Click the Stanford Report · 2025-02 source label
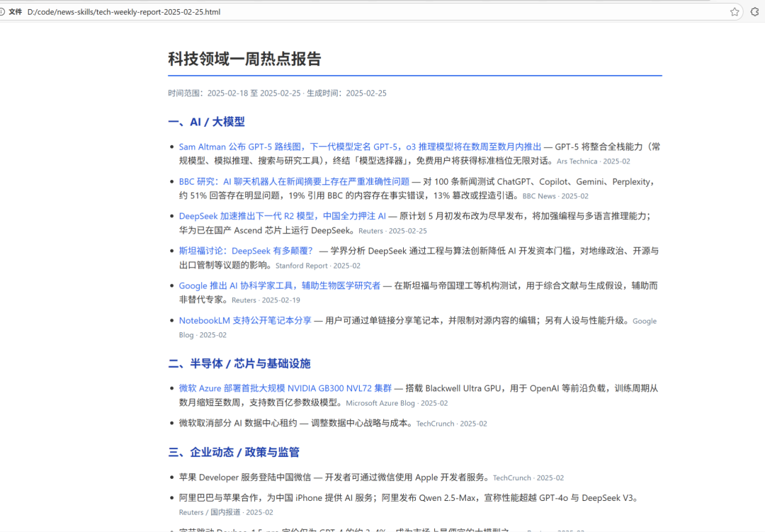 click(317, 266)
